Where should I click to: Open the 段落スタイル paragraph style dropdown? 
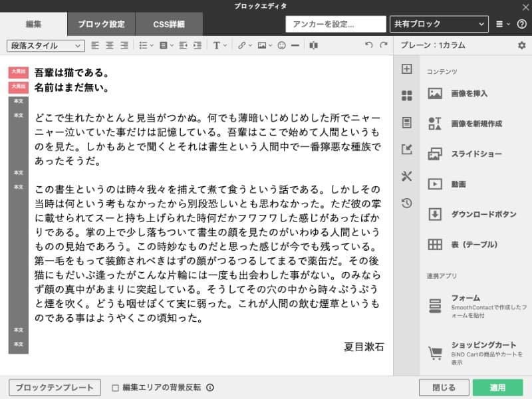pyautogui.click(x=45, y=45)
